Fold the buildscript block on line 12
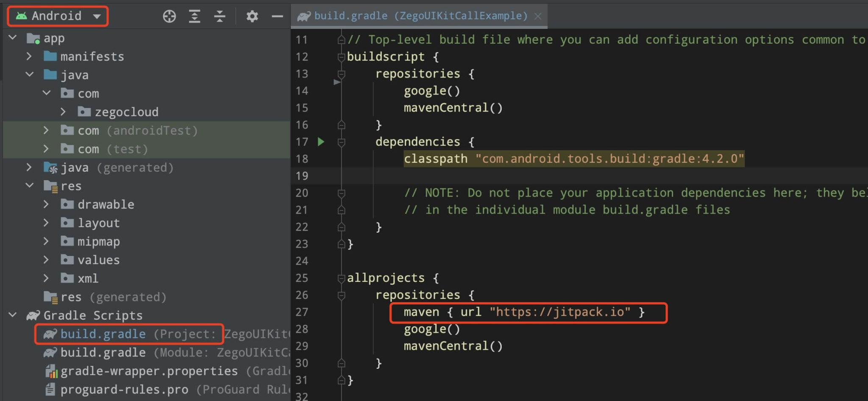 [x=341, y=57]
